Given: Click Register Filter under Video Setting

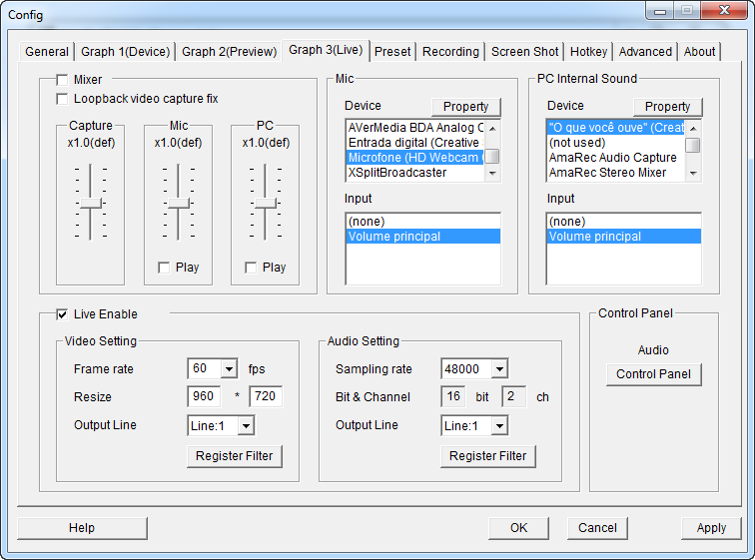Looking at the screenshot, I should point(235,456).
